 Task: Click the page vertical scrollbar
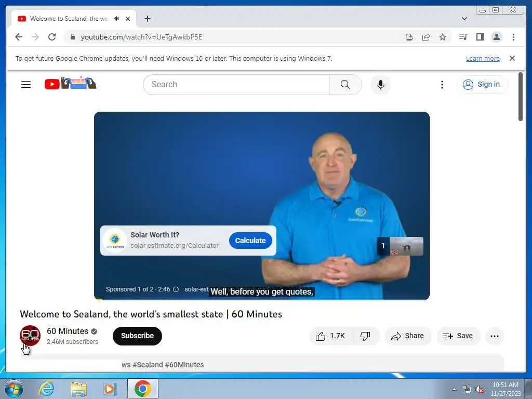[x=521, y=97]
